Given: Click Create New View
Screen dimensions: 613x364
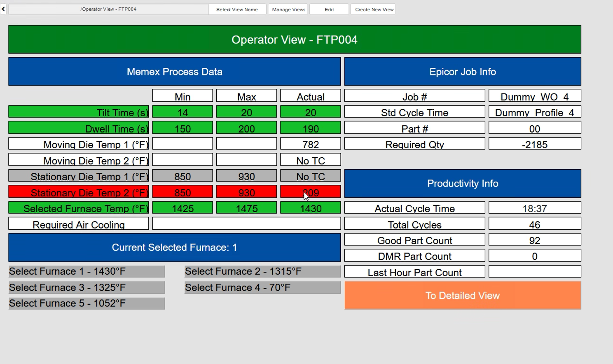Looking at the screenshot, I should [x=373, y=9].
